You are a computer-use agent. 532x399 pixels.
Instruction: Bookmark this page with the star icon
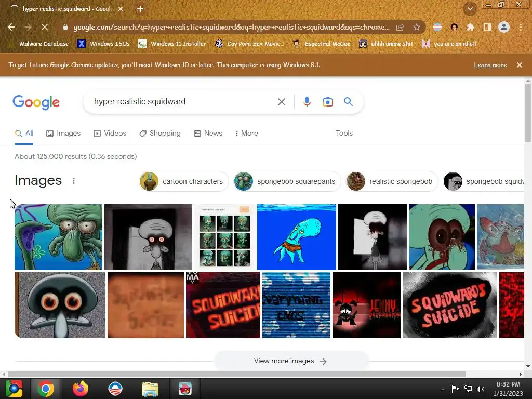point(417,27)
